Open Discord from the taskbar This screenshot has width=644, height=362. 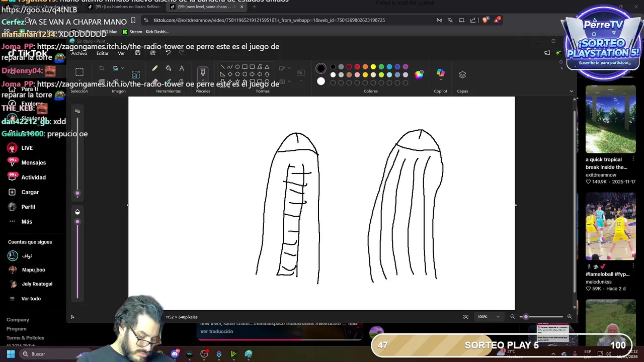pos(175,354)
